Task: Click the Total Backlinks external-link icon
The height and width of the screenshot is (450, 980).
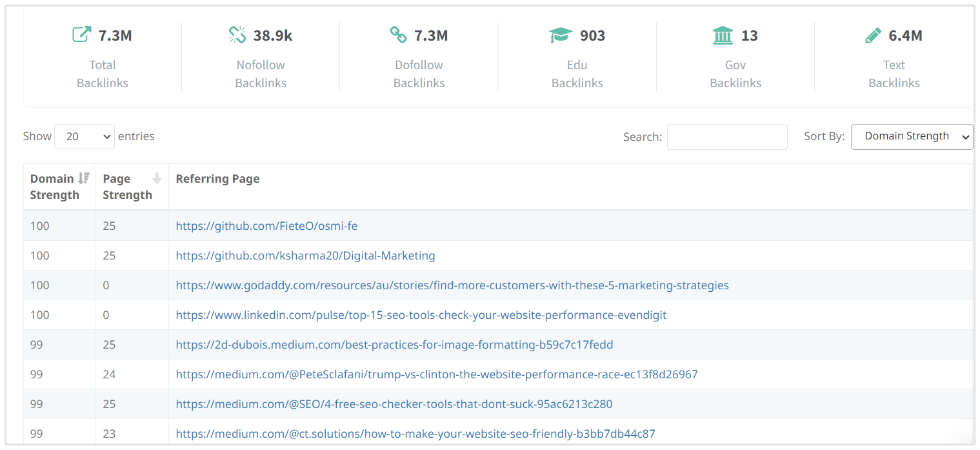Action: coord(81,35)
